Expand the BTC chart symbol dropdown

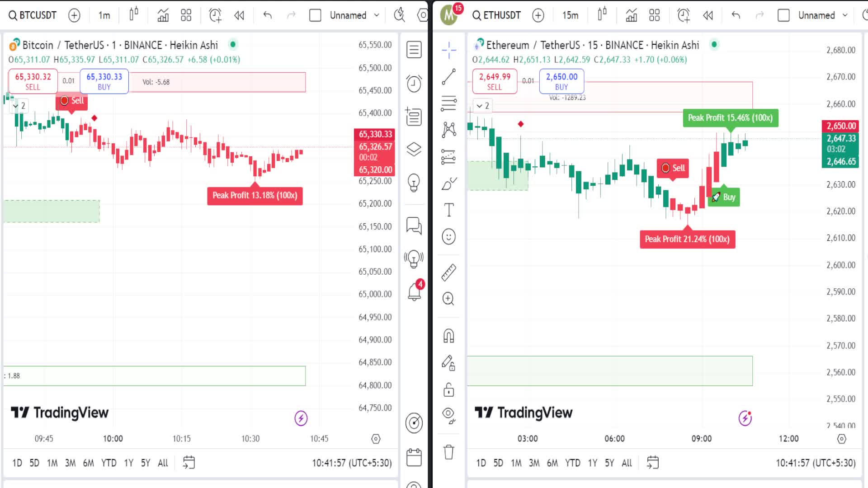point(33,15)
